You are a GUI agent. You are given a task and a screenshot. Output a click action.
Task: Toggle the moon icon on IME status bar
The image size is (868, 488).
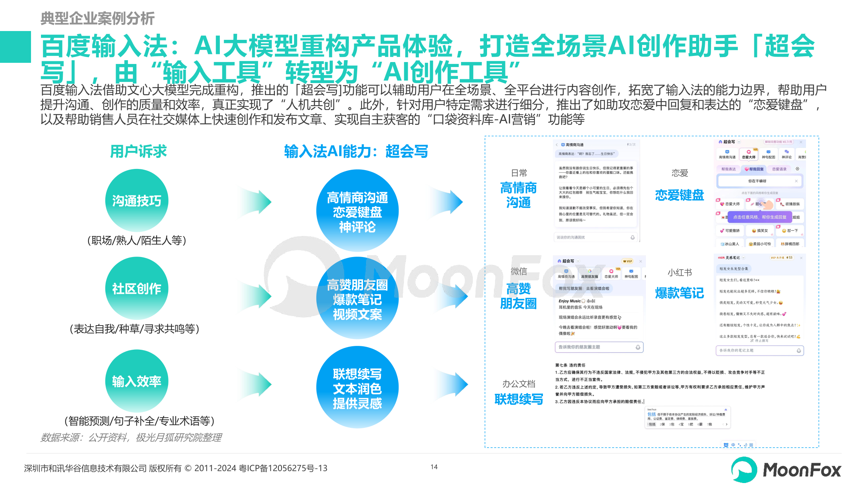[745, 445]
